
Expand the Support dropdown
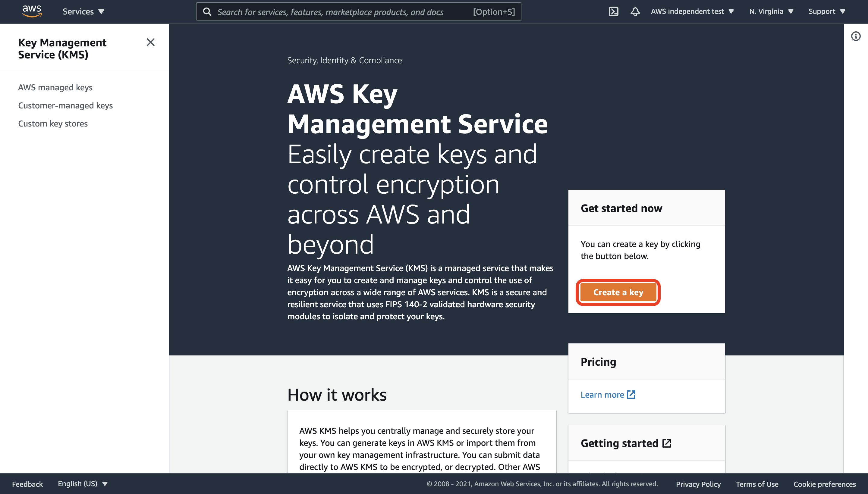coord(826,11)
